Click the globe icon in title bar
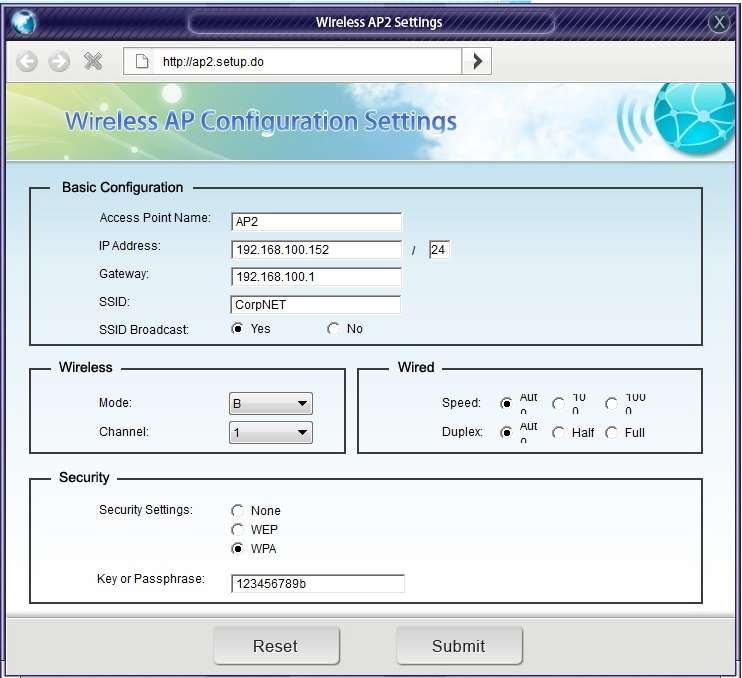Viewport: 742px width, 678px height. (24, 22)
